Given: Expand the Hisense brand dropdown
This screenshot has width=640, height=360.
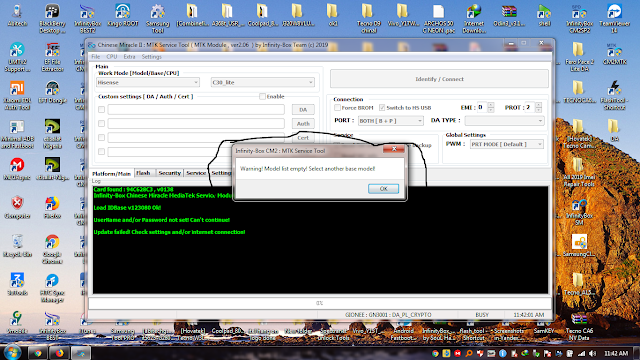Looking at the screenshot, I should click(x=148, y=82).
